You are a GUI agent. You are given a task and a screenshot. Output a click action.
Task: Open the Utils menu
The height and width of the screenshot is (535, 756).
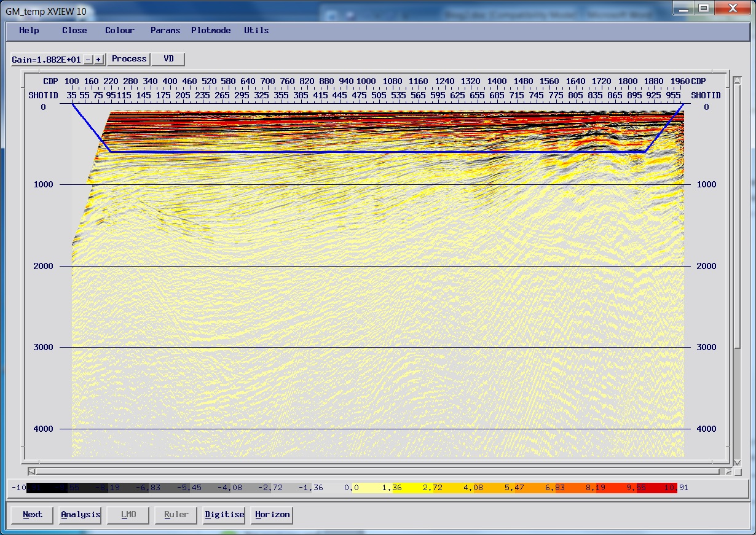click(x=256, y=30)
